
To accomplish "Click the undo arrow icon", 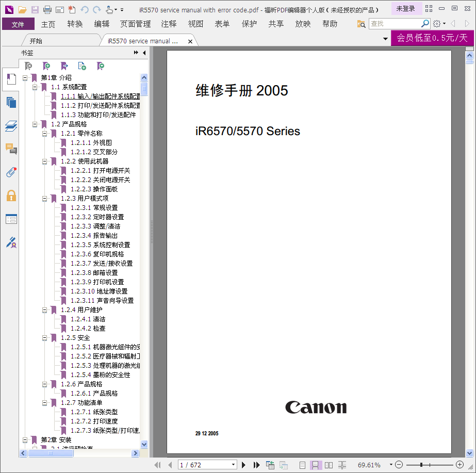I will [x=85, y=10].
